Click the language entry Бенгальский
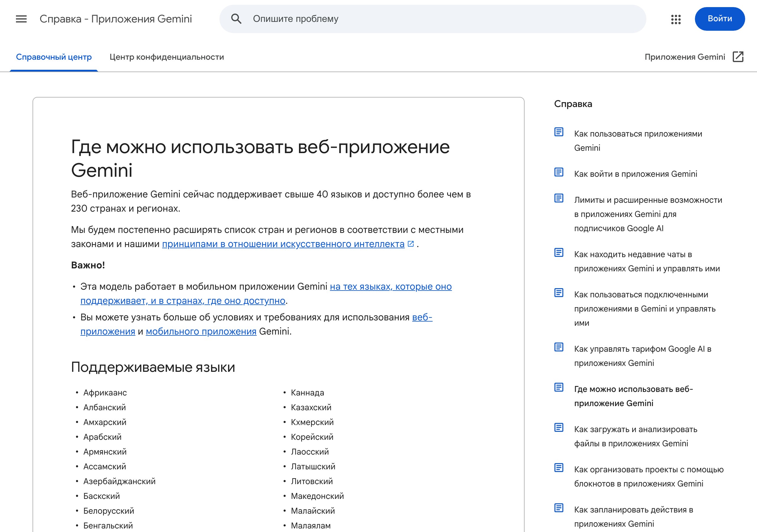This screenshot has height=532, width=757. coord(108,526)
